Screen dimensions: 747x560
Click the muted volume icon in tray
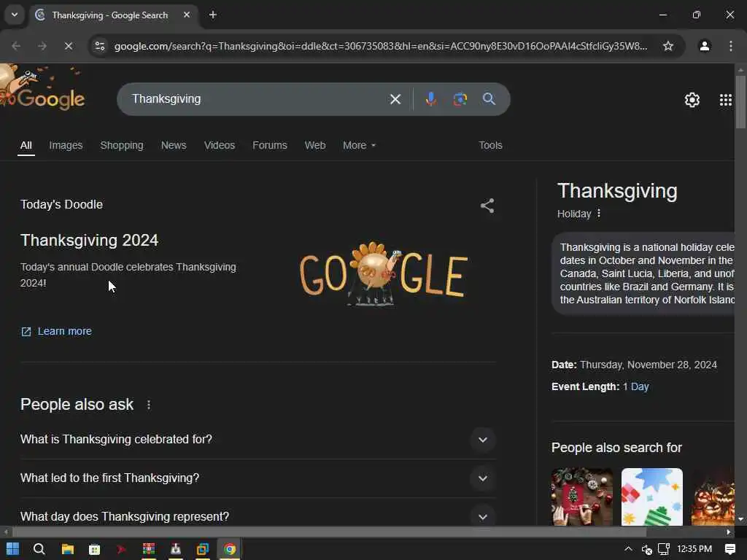(646, 550)
